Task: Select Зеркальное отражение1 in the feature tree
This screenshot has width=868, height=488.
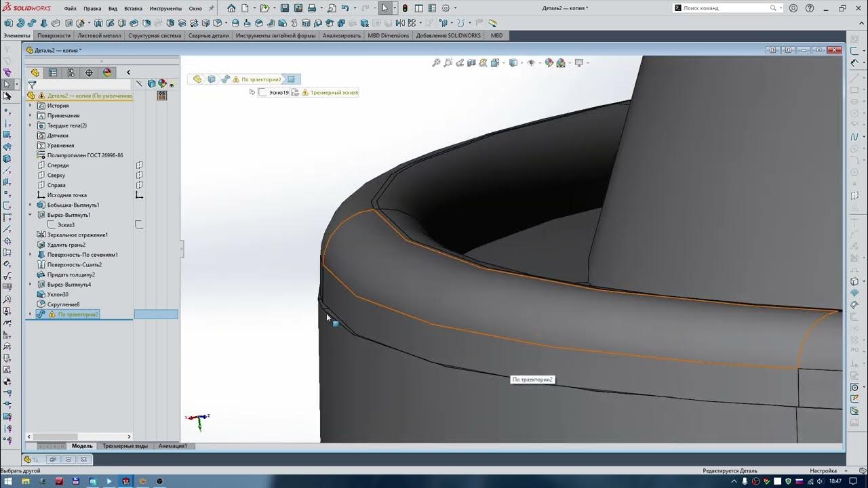Action: [77, 235]
